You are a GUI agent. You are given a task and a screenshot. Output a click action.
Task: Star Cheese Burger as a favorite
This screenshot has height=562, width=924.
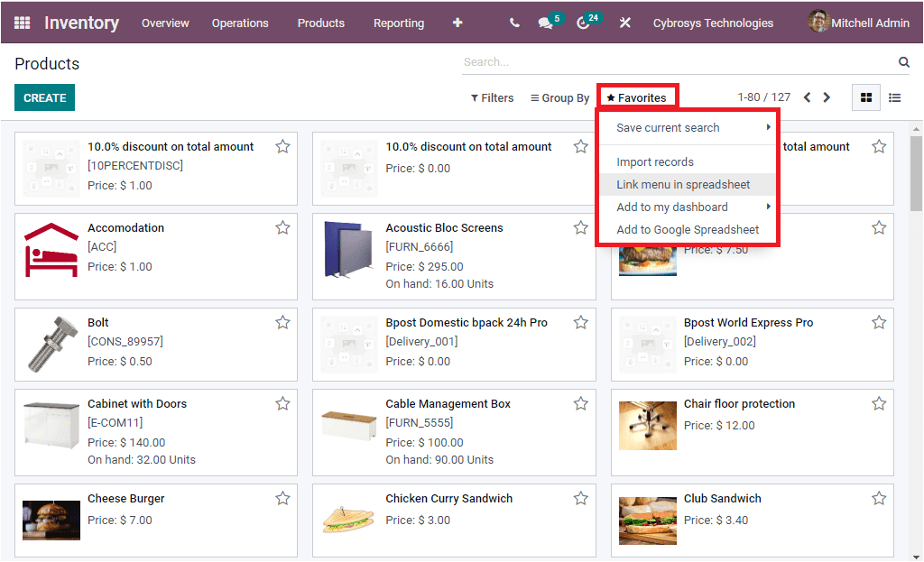(282, 498)
